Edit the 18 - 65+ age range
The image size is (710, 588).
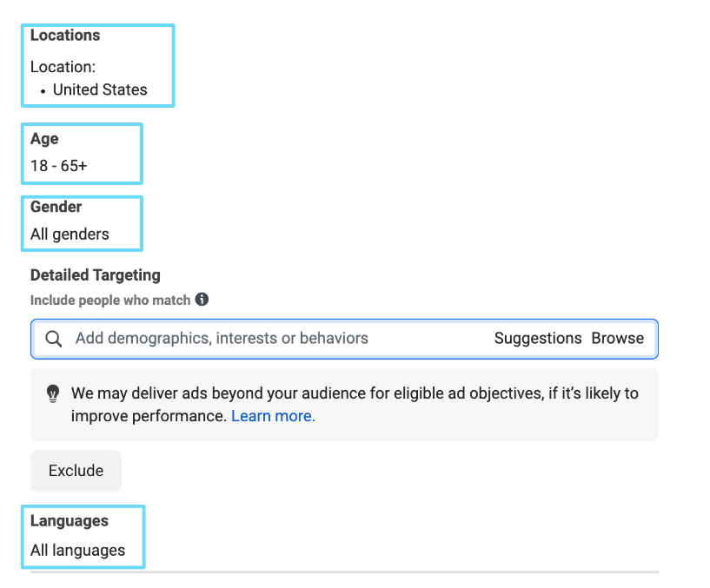pos(58,165)
